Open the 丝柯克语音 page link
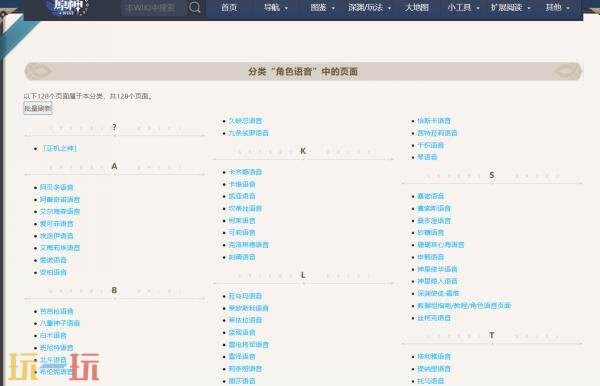This screenshot has height=386, width=600. coord(434,318)
